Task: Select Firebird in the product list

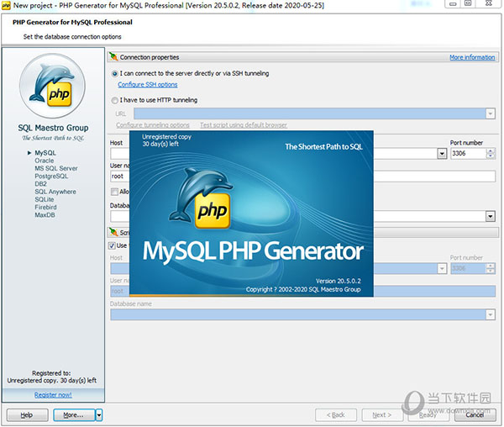Action: [x=45, y=208]
